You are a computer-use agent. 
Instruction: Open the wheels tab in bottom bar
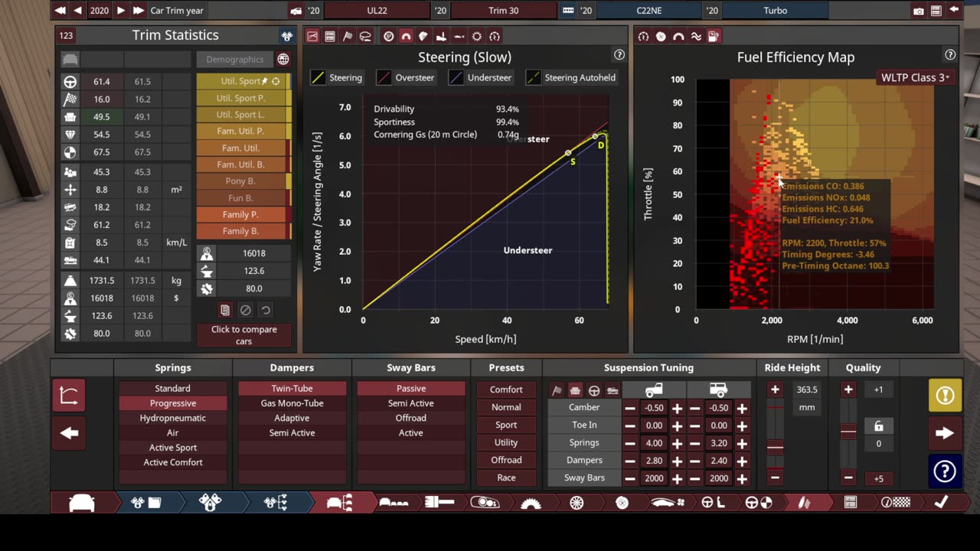tap(577, 503)
